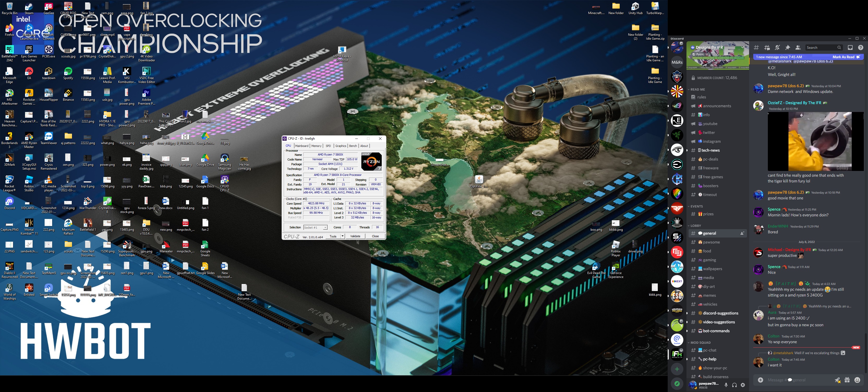The image size is (868, 392).
Task: Open the bot-commands channel
Action: point(718,331)
